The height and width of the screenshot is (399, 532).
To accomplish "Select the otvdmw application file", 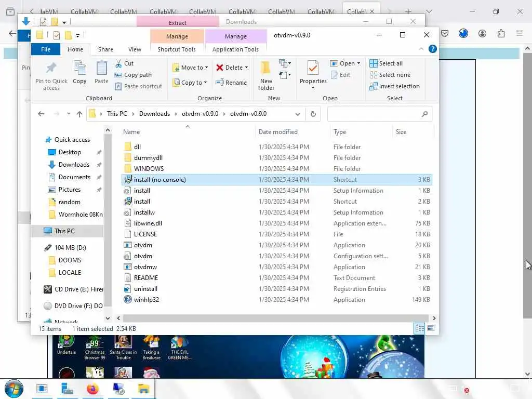I will pyautogui.click(x=277, y=267).
